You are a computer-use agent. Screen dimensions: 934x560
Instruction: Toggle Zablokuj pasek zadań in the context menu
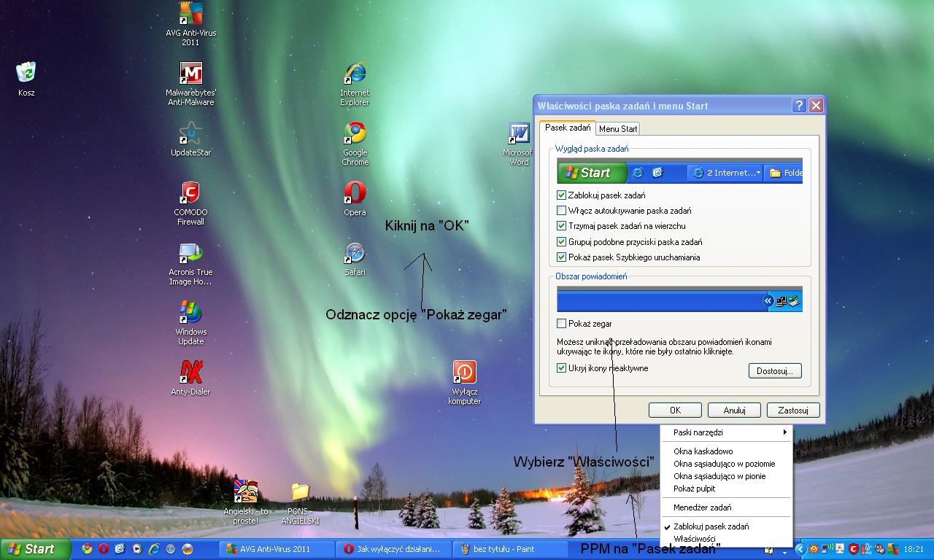coord(726,526)
